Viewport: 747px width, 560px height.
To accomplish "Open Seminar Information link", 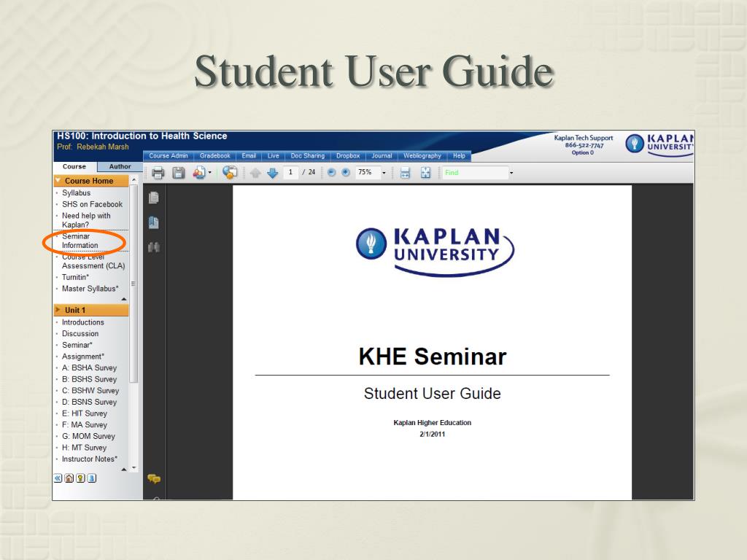I will click(80, 241).
